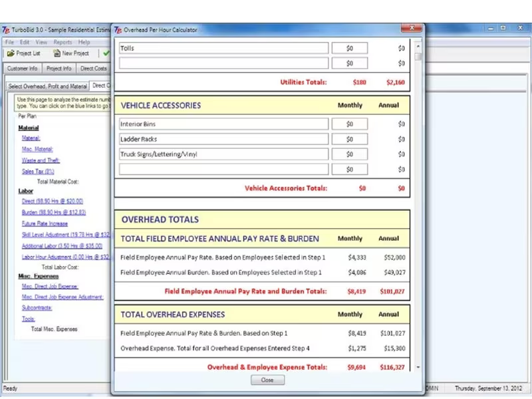532x399 pixels.
Task: Click the Subcontracts link
Action: [37, 308]
